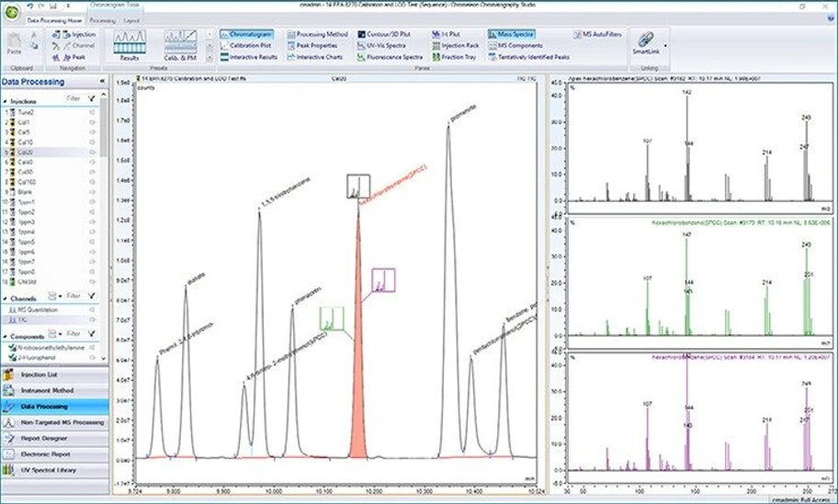This screenshot has height=504, width=838.
Task: Open the Peak Properties pane
Action: 312,45
